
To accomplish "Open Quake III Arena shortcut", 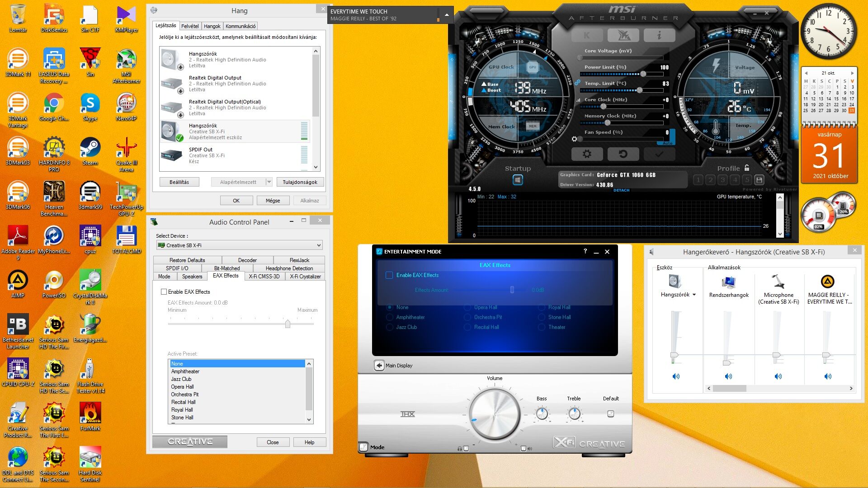I will click(x=126, y=155).
